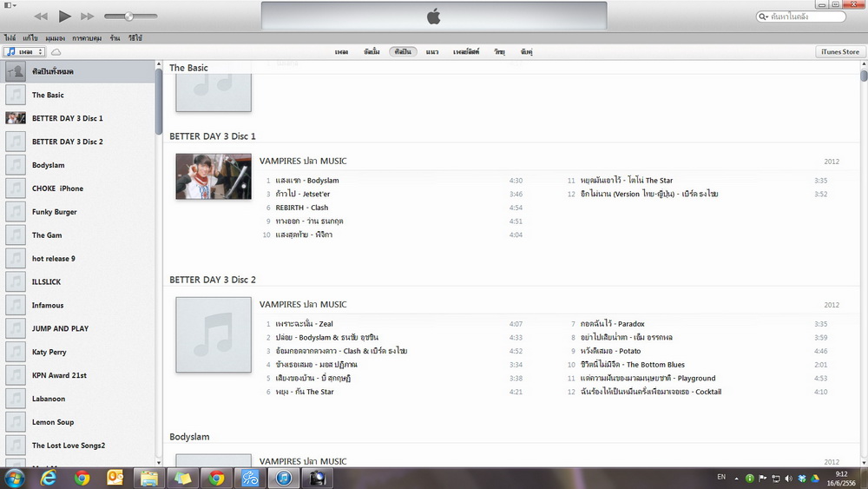This screenshot has width=868, height=489.
Task: Open the iTunes window menu icon at top-left
Action: pos(10,5)
